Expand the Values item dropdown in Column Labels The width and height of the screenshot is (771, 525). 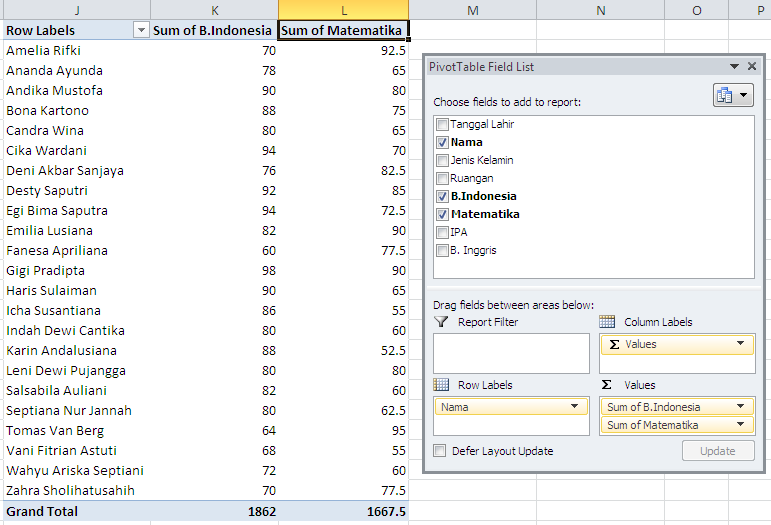pos(740,344)
